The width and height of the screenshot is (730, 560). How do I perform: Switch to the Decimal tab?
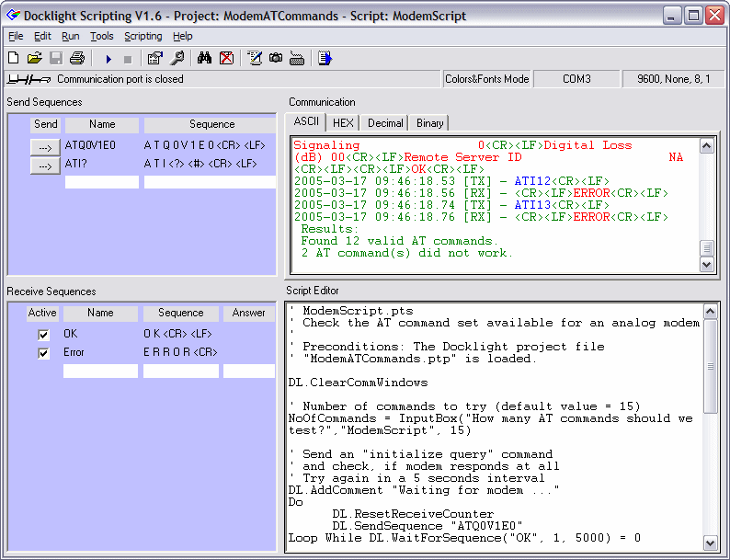pyautogui.click(x=385, y=123)
